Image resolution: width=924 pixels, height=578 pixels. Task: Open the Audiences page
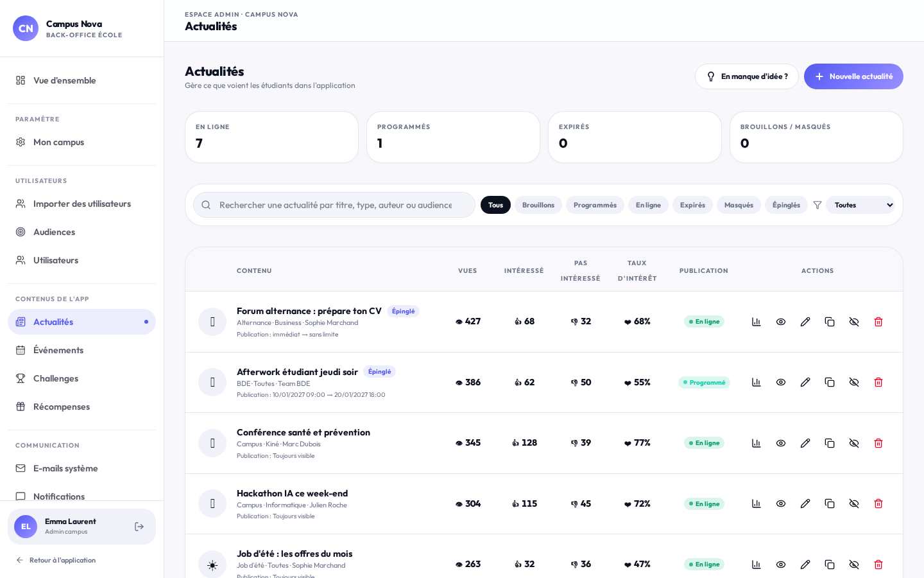(x=81, y=232)
